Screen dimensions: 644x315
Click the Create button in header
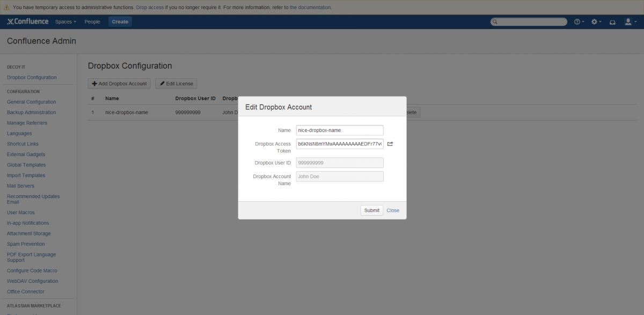(120, 21)
